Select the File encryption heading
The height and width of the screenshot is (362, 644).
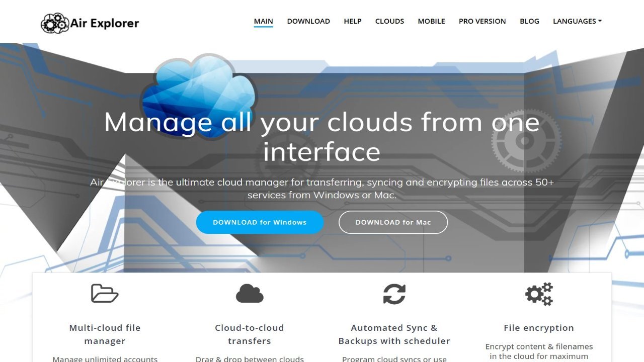539,328
